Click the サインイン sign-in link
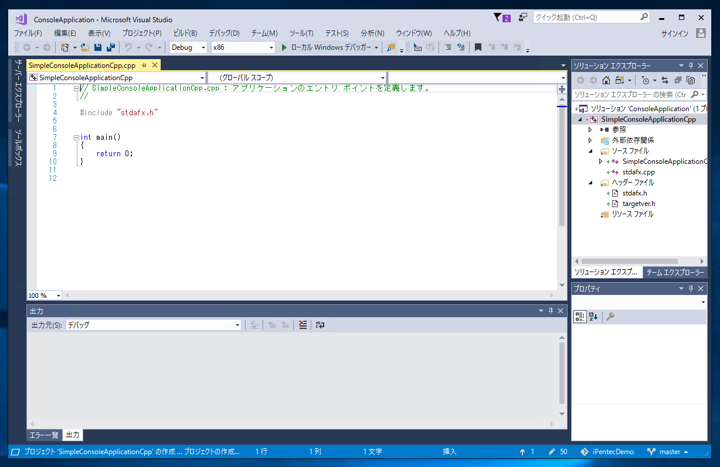The image size is (720, 467). pyautogui.click(x=674, y=33)
